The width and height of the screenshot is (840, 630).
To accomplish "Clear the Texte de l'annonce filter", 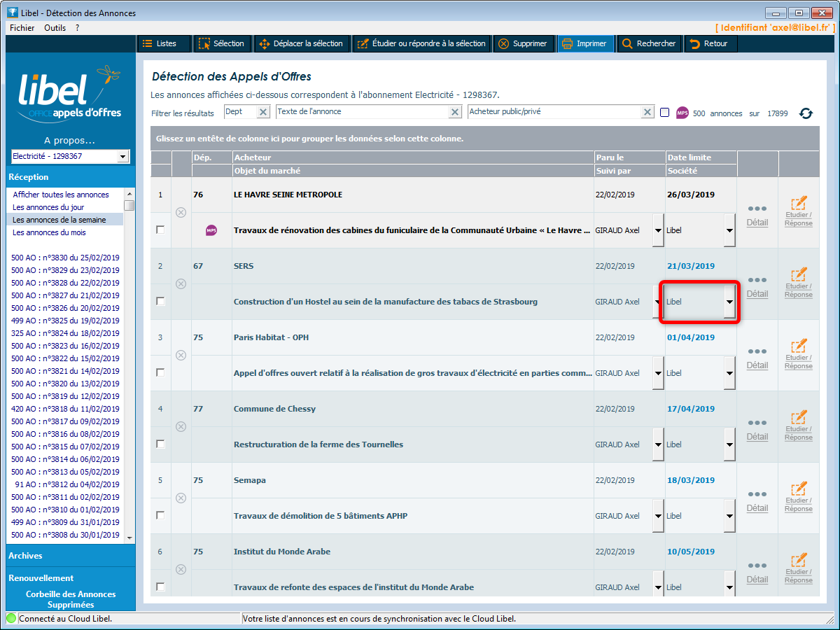I will point(455,112).
